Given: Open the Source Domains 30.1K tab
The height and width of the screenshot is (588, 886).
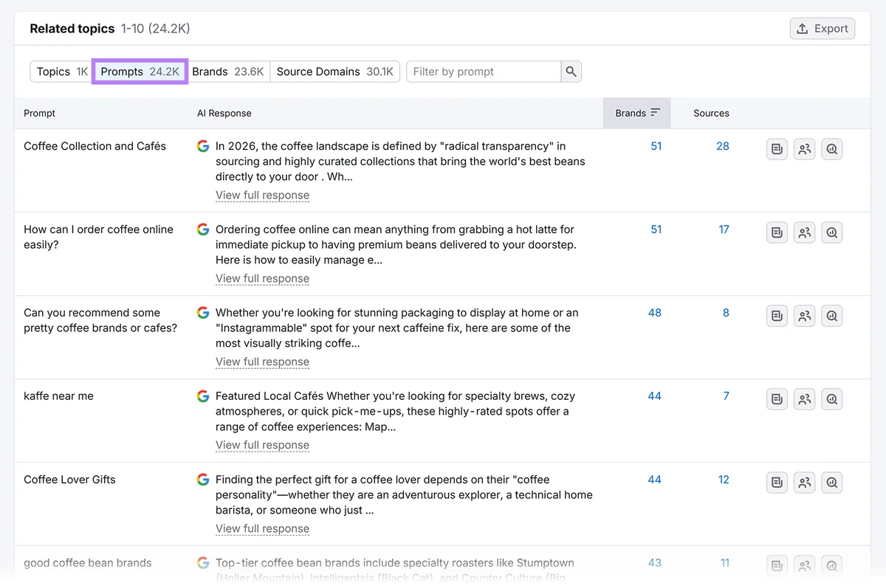Looking at the screenshot, I should tap(334, 72).
